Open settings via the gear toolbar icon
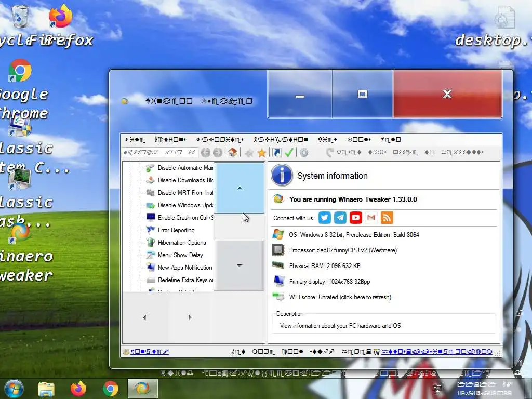Viewport: 532px width, 399px height. tap(304, 153)
